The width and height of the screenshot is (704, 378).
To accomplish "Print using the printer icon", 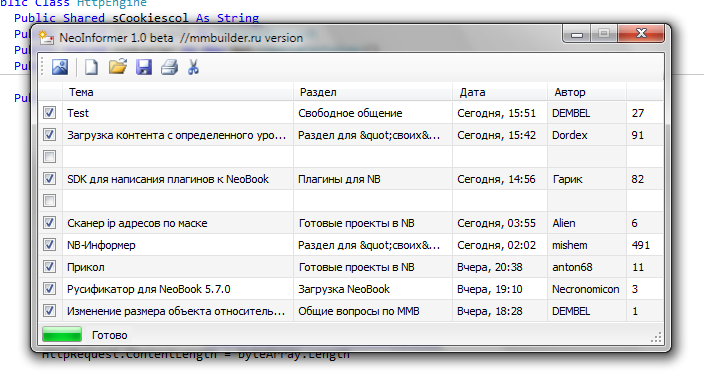I will 169,67.
